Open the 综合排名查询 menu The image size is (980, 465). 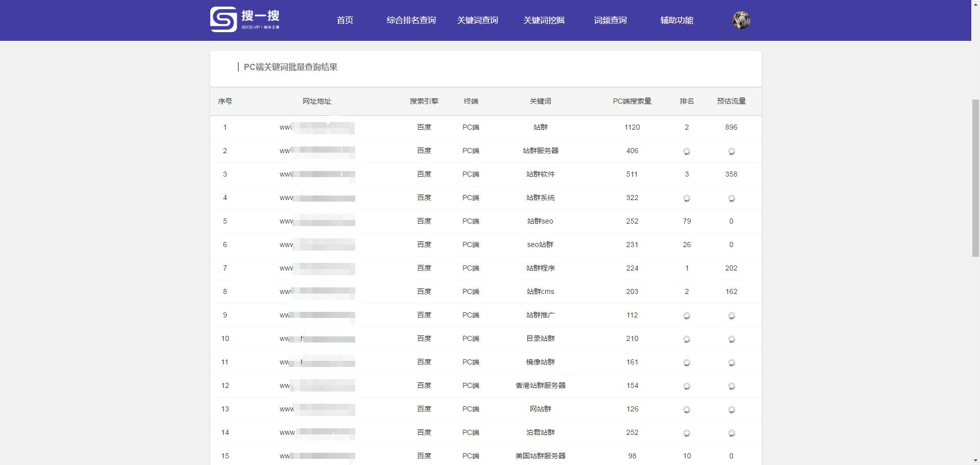click(411, 20)
